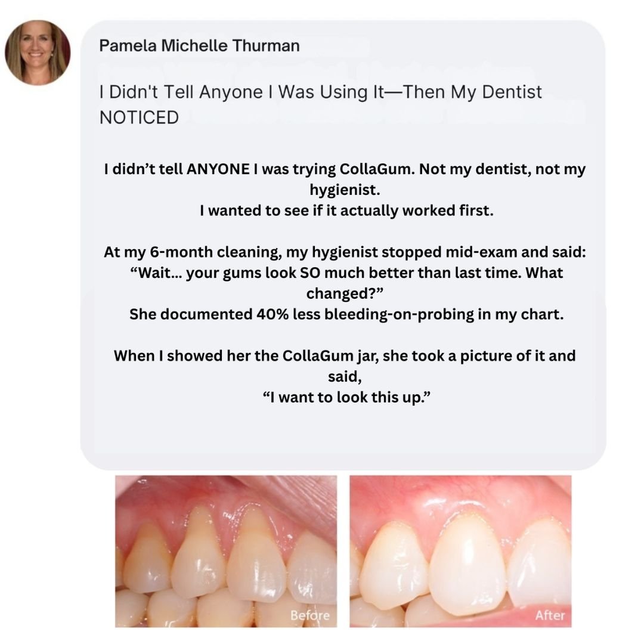
Task: Click the round profile photo avatar
Action: click(38, 52)
